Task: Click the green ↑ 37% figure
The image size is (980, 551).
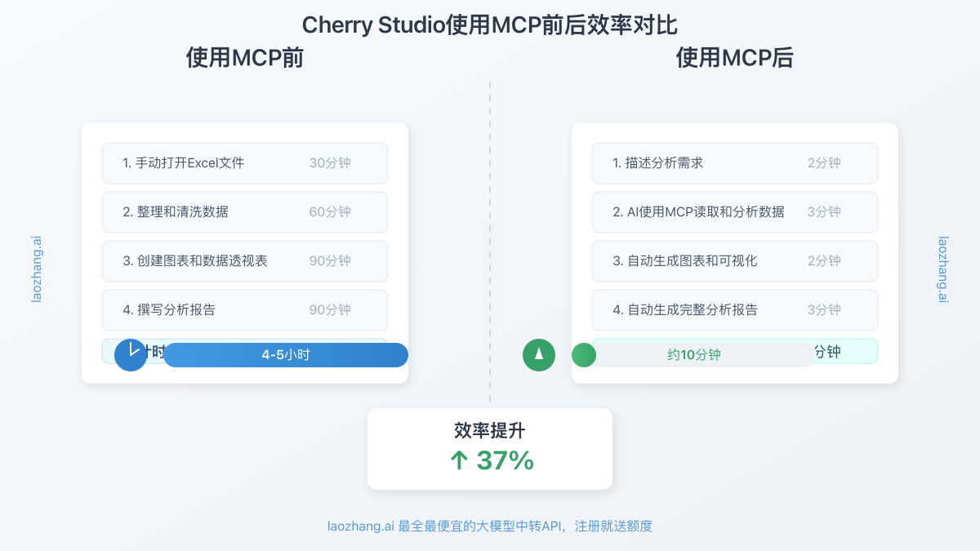Action: (492, 460)
